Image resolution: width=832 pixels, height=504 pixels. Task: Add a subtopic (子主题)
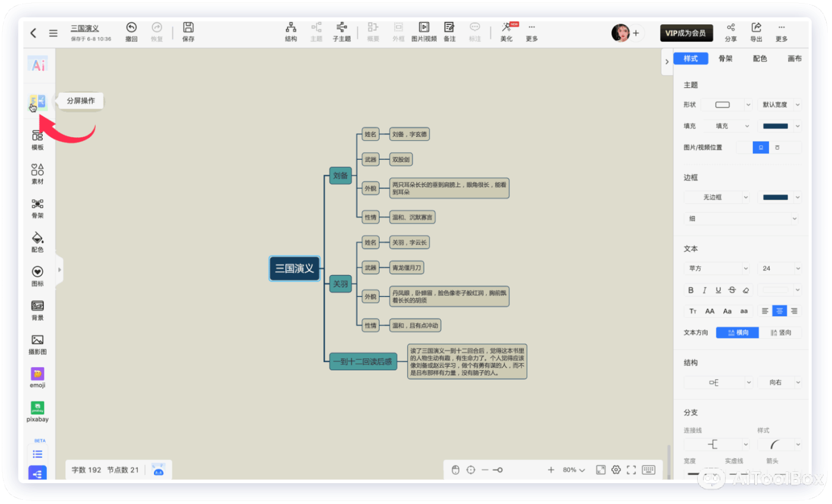(x=341, y=28)
